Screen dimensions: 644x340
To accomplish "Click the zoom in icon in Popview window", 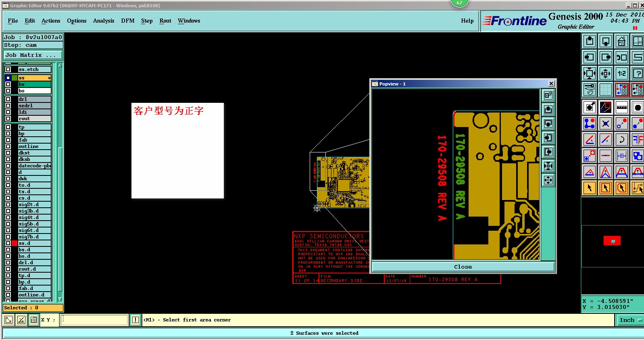I will [548, 166].
